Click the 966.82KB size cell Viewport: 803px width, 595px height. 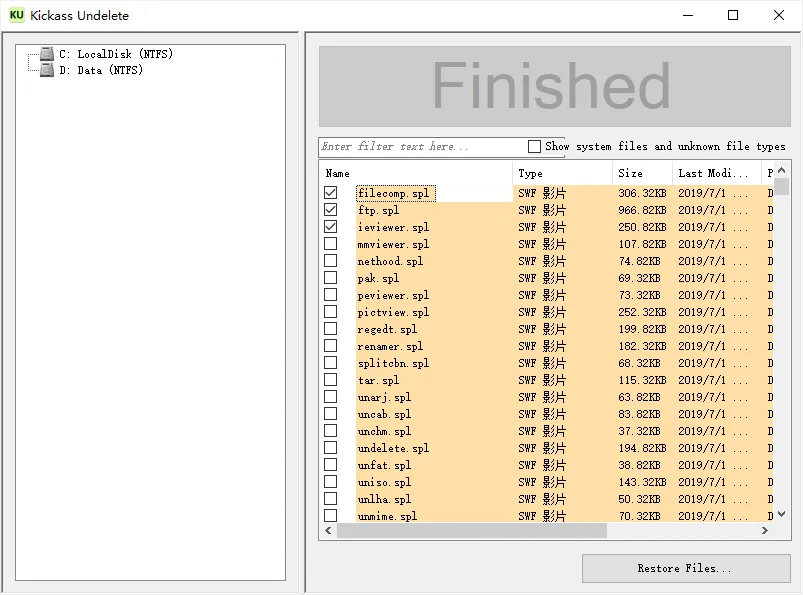[x=642, y=210]
